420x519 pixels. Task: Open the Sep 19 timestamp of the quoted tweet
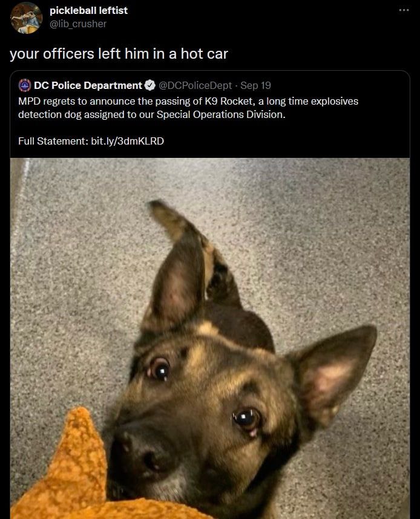pyautogui.click(x=256, y=85)
